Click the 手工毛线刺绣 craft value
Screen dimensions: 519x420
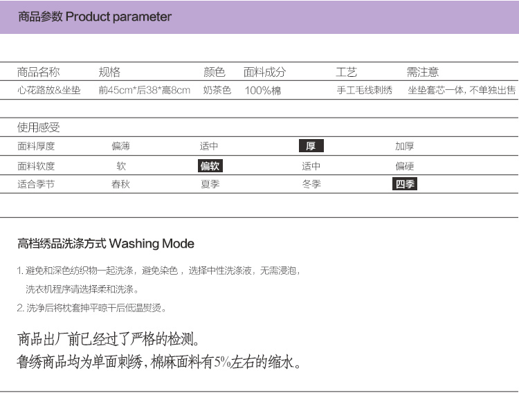364,90
